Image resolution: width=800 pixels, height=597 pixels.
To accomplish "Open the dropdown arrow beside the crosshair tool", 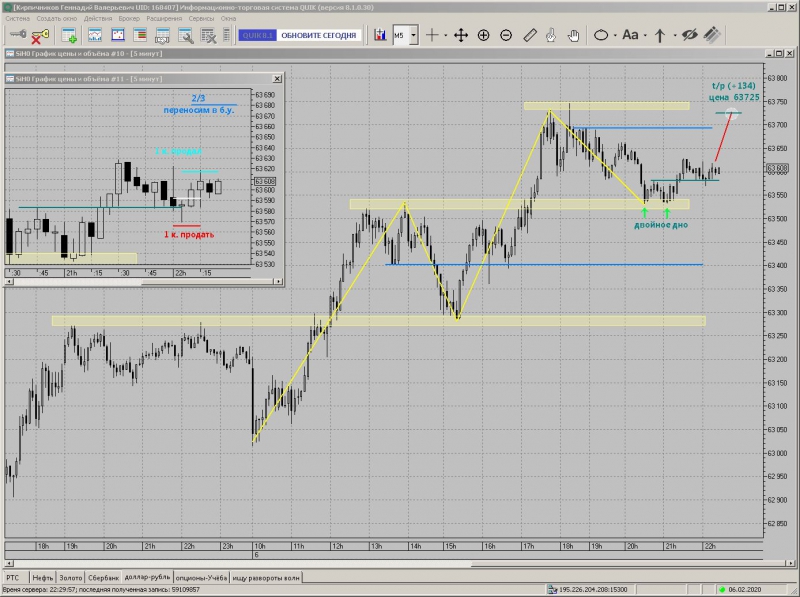I will [445, 35].
